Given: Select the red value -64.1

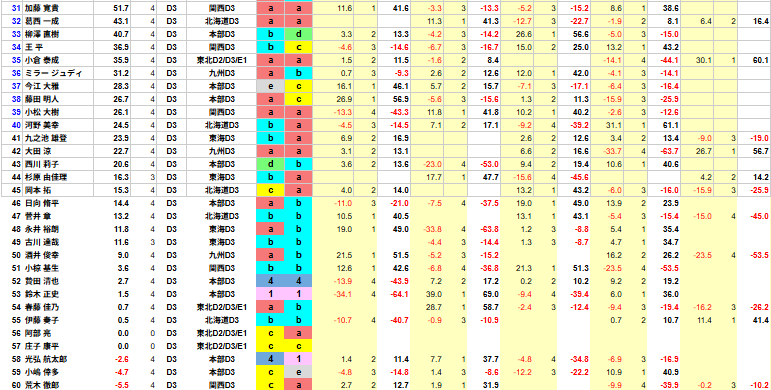Looking at the screenshot, I should [400, 294].
